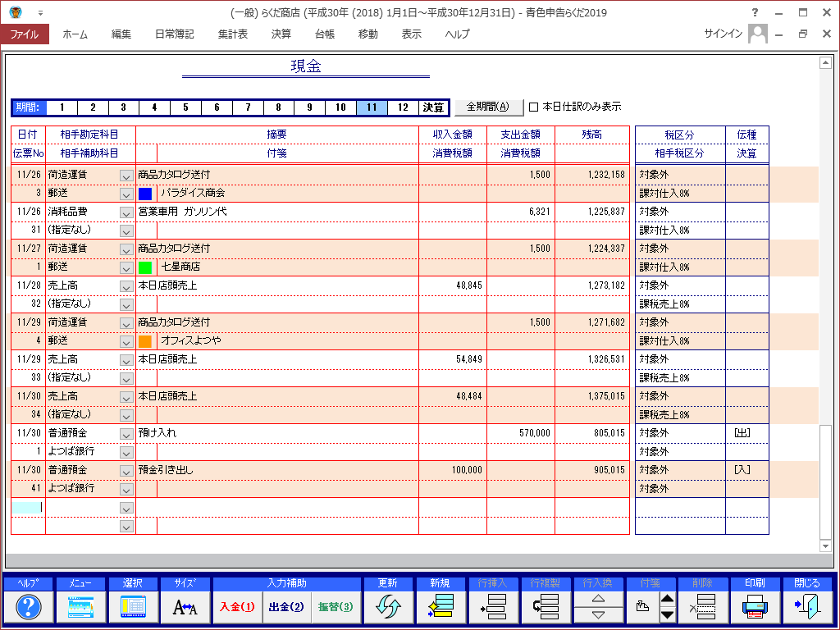The image size is (840, 630).
Task: Switch the period to month 10
Action: click(x=340, y=107)
